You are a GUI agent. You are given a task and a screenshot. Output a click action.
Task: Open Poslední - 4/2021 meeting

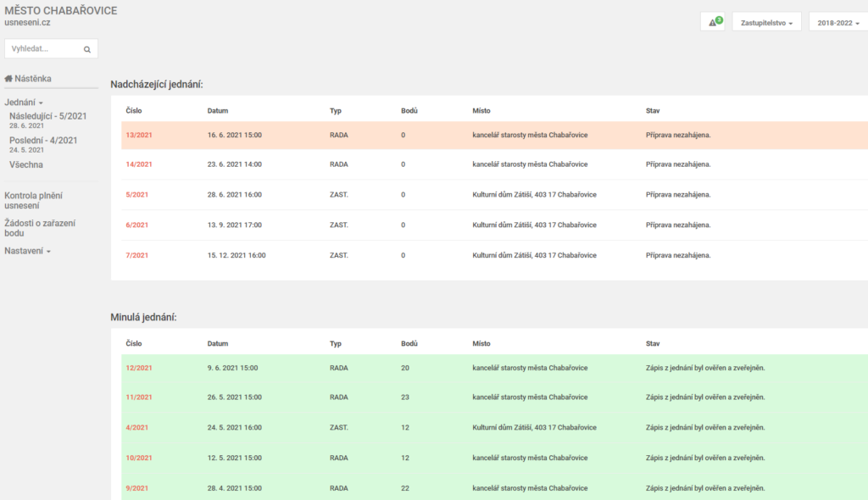43,141
